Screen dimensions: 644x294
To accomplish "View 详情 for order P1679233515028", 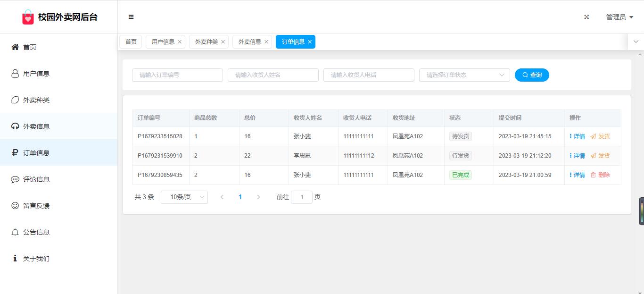I will click(577, 136).
